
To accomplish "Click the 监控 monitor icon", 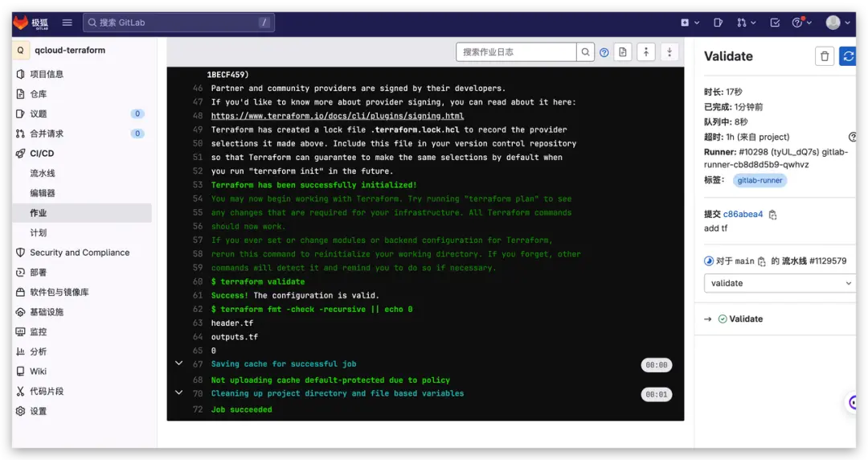I will coord(20,331).
